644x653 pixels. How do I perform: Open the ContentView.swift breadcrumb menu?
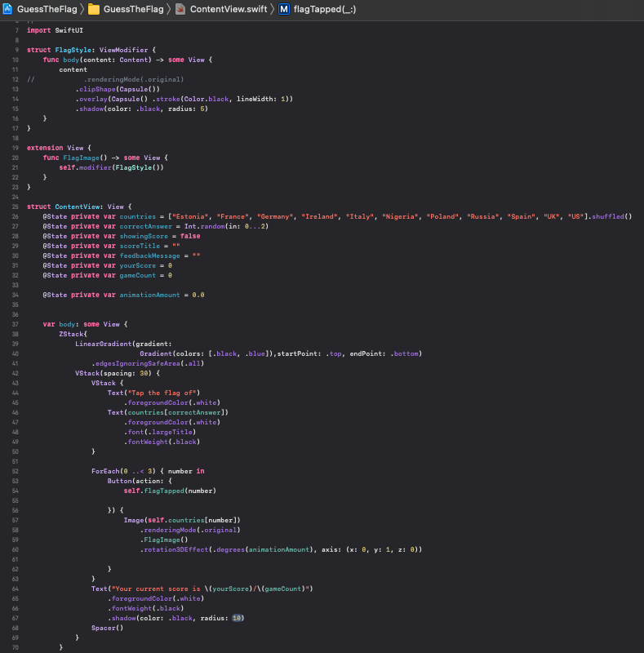click(229, 9)
